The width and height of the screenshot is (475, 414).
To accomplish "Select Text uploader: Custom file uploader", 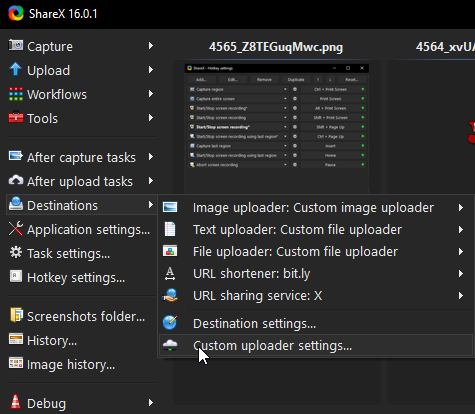I will pyautogui.click(x=316, y=230).
